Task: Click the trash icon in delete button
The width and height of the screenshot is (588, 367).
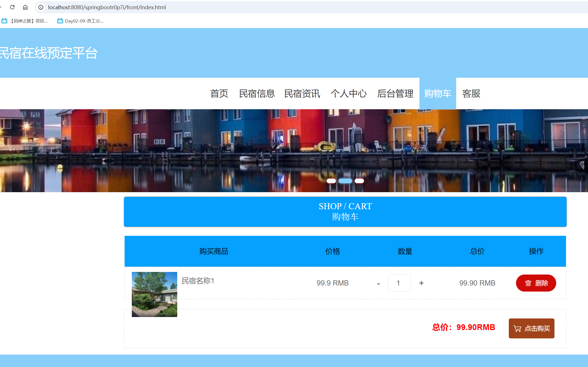Action: point(528,283)
